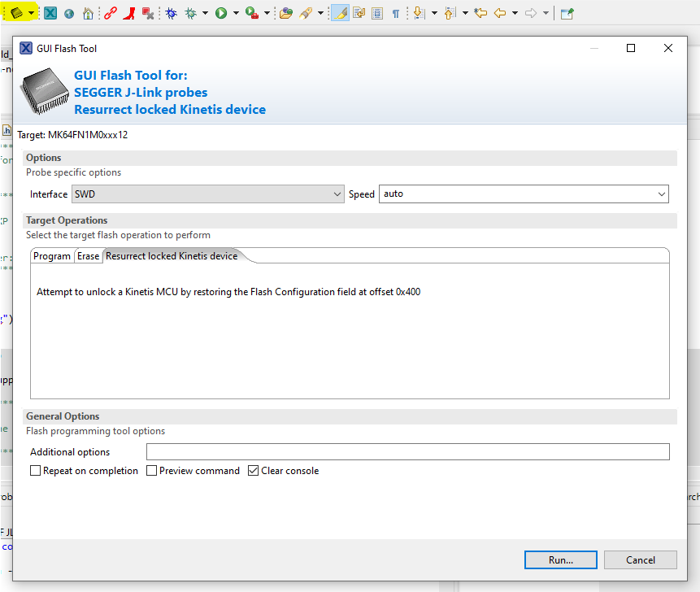Open dropdown arrow next to GUI Flash Tool icon

pyautogui.click(x=31, y=13)
